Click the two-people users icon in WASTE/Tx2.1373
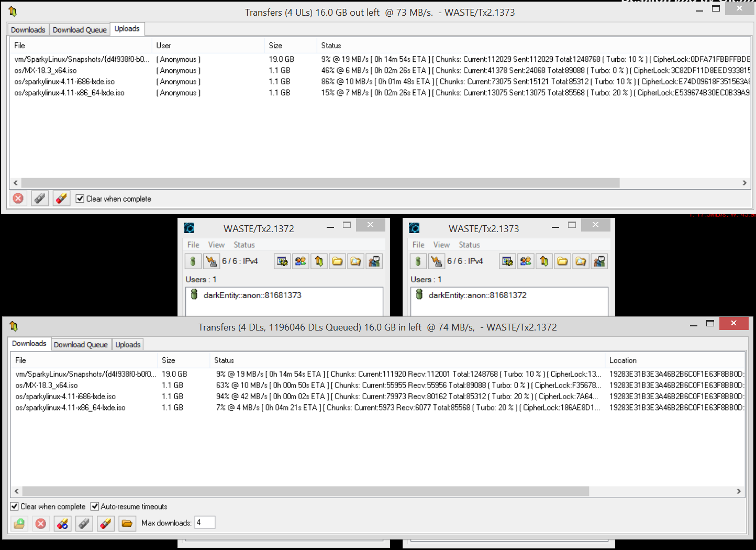The height and width of the screenshot is (550, 756). click(x=526, y=261)
